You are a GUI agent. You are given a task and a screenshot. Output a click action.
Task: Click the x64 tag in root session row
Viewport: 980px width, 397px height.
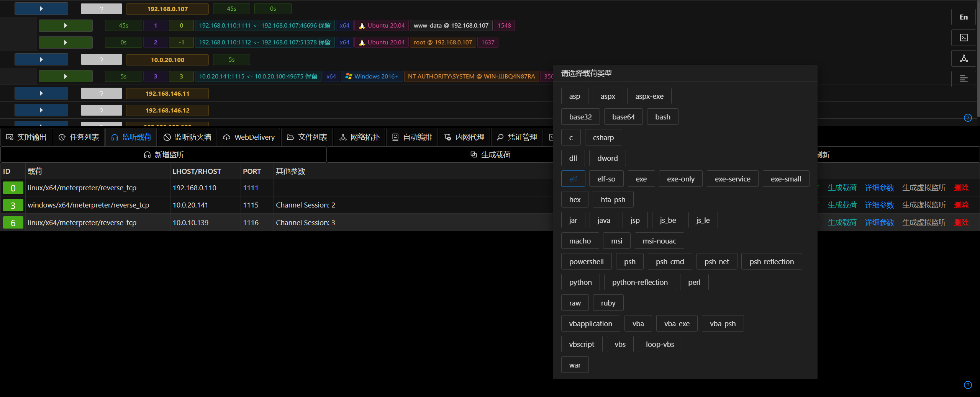pyautogui.click(x=344, y=42)
